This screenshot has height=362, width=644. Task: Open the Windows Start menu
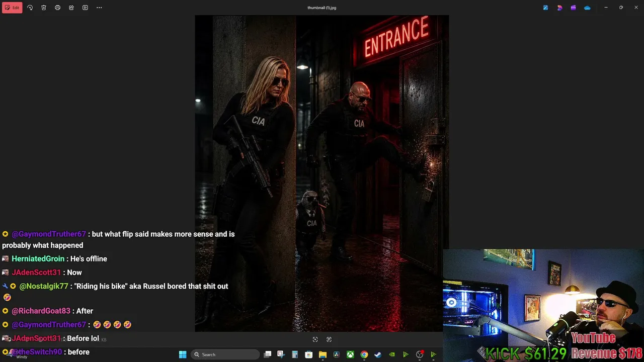183,354
